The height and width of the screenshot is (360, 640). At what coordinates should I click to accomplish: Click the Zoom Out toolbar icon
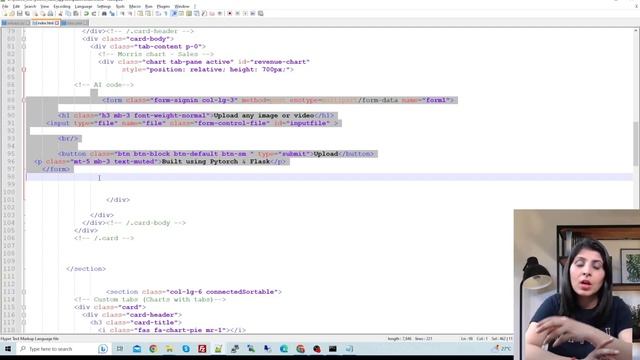tap(130, 13)
